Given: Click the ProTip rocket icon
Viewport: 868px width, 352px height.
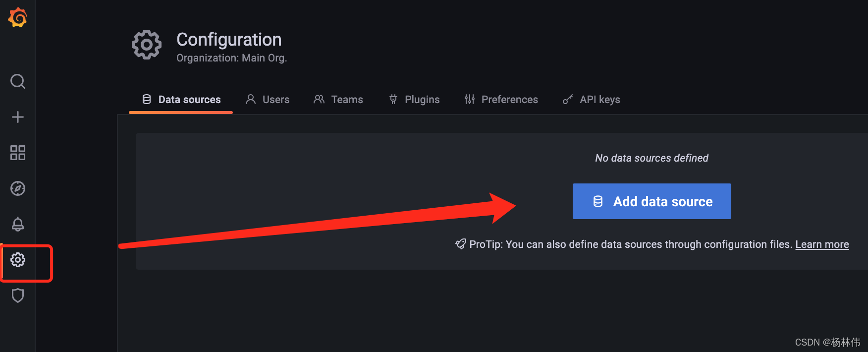Looking at the screenshot, I should point(461,244).
